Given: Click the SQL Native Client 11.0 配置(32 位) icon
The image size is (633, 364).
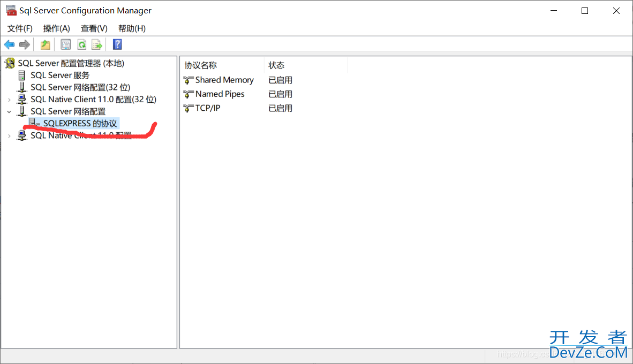Looking at the screenshot, I should pos(22,99).
